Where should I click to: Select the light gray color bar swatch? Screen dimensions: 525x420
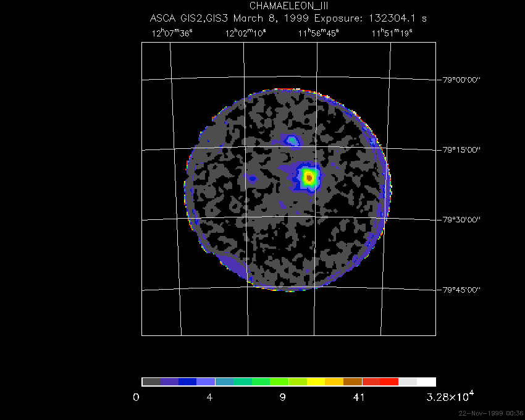tap(408, 382)
